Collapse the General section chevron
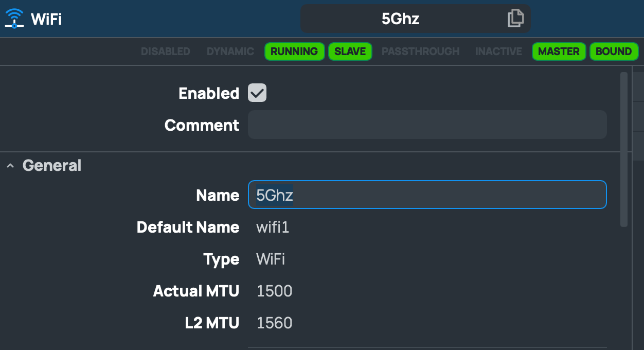644x350 pixels. (x=10, y=166)
